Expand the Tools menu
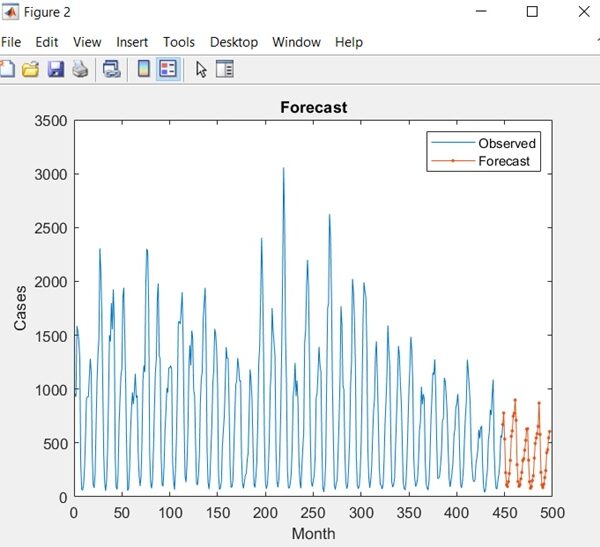 point(179,42)
